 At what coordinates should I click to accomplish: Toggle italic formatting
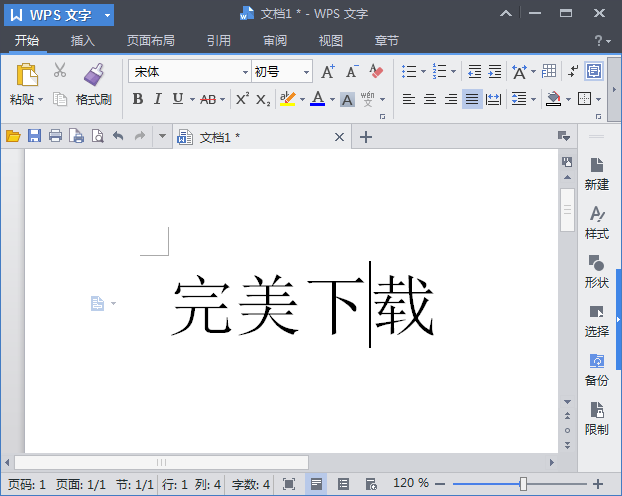157,99
